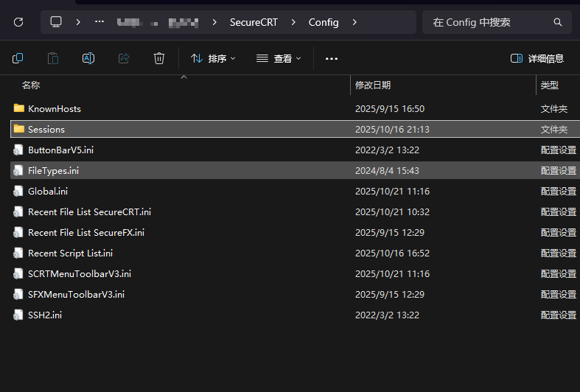Select the Sessions folder name
Viewport: 580px width, 392px height.
(x=46, y=130)
